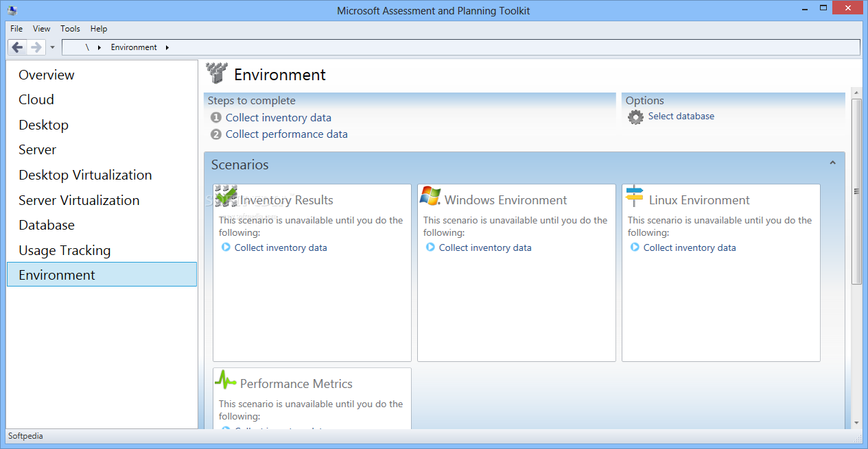Click the gear icon beside Select database
This screenshot has height=449, width=868.
[x=636, y=117]
